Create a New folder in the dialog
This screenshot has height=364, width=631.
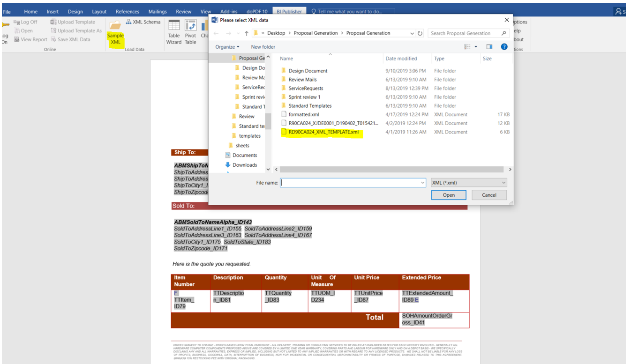263,47
